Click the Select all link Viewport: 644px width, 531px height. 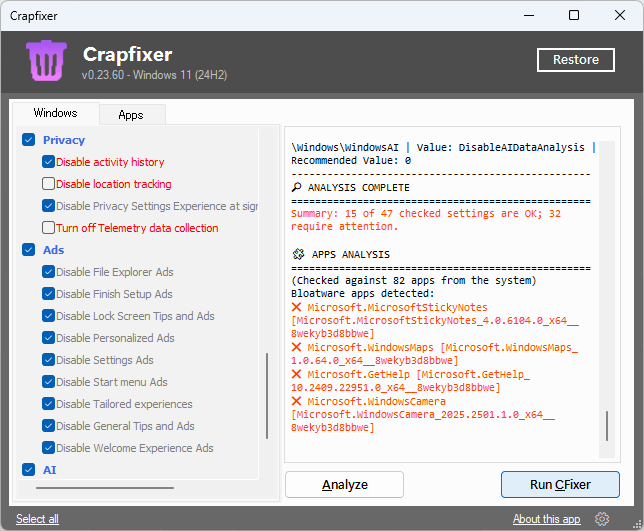click(x=37, y=519)
